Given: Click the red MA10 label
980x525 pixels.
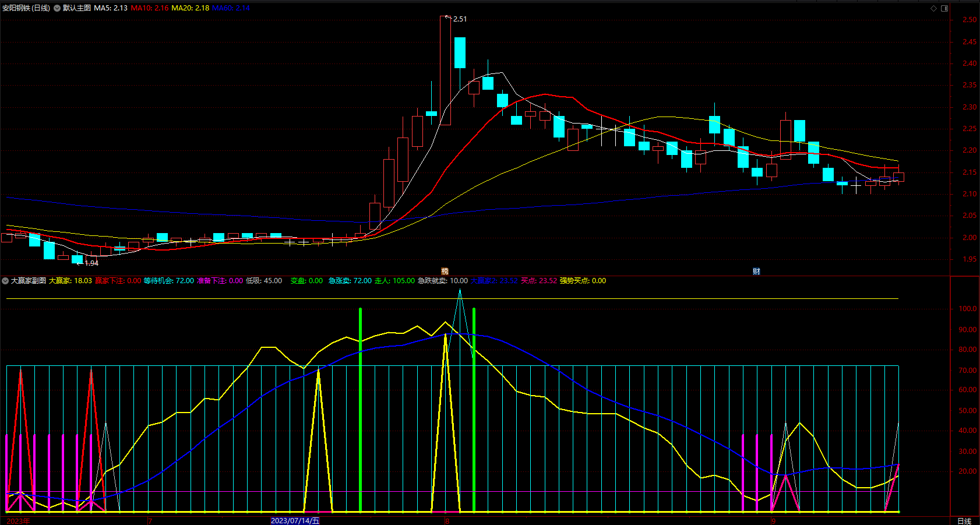Looking at the screenshot, I should click(150, 8).
